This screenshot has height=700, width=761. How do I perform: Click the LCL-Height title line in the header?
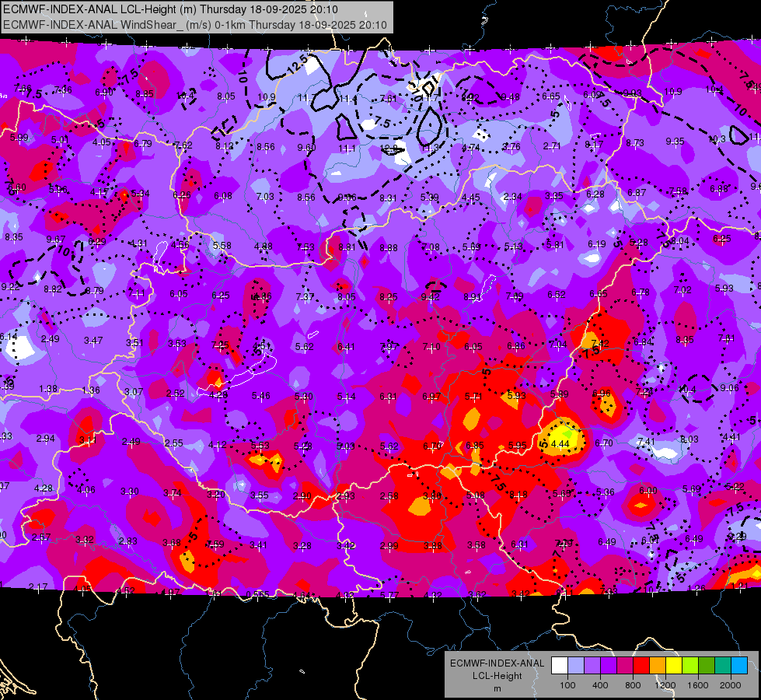(170, 9)
